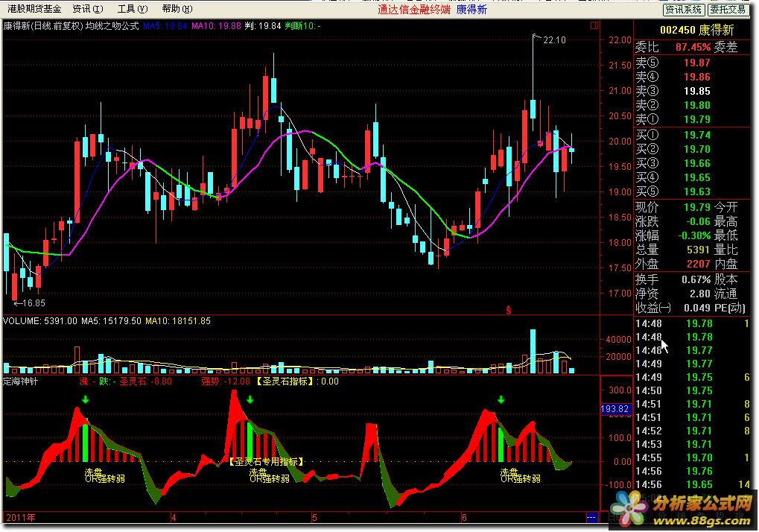Click the 【圣灵石指标】: 0.00 label
The width and height of the screenshot is (759, 532).
point(296,381)
